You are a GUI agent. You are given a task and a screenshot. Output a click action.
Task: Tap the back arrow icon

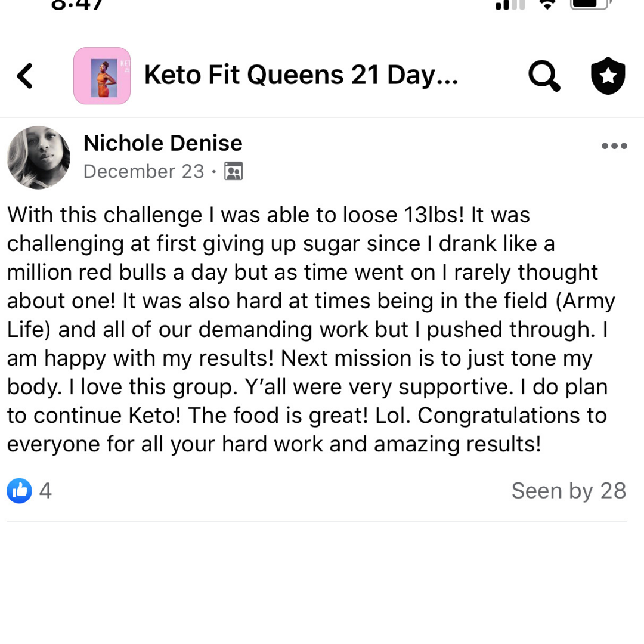tap(24, 76)
